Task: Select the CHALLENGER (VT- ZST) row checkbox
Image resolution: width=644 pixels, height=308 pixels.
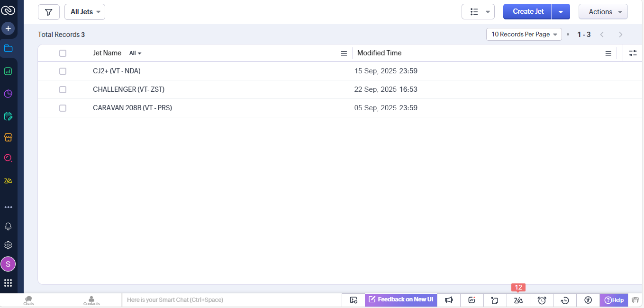Action: (63, 89)
